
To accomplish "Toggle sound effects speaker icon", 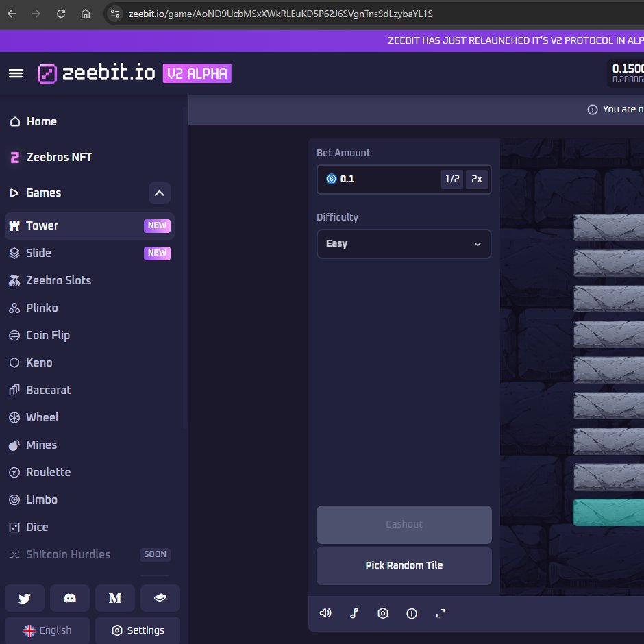I will 325,613.
